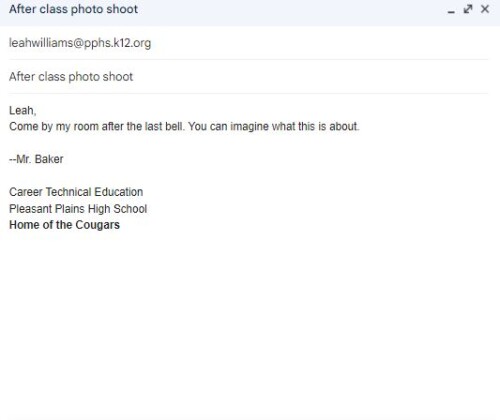500x420 pixels.
Task: Click "Career Technical Education" signature text
Action: [76, 192]
